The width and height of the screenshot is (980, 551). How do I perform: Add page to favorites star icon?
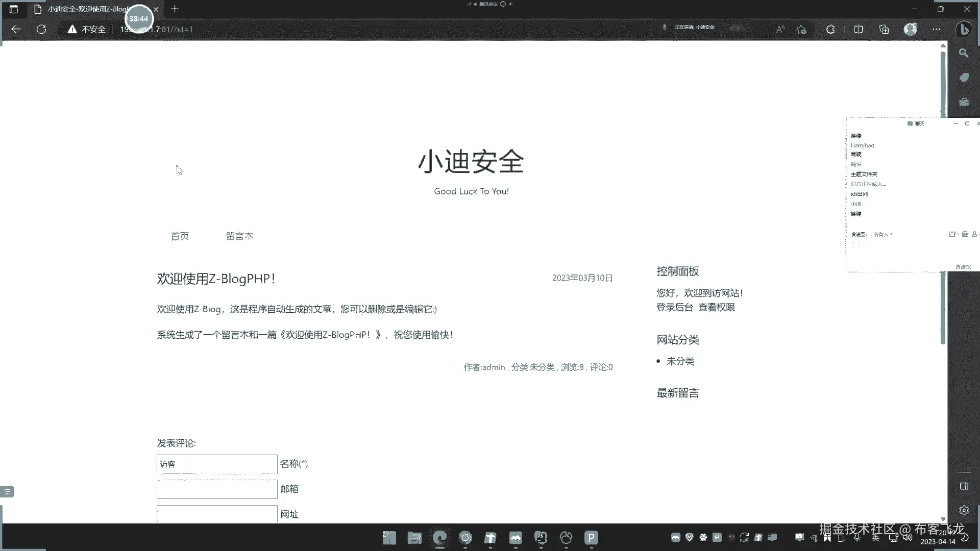[x=801, y=29]
